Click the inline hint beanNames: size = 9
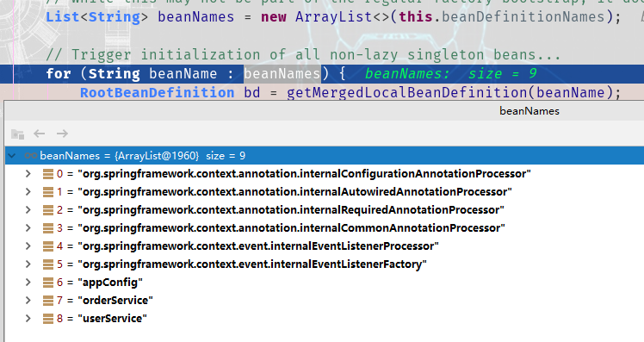The width and height of the screenshot is (644, 342). coord(451,74)
